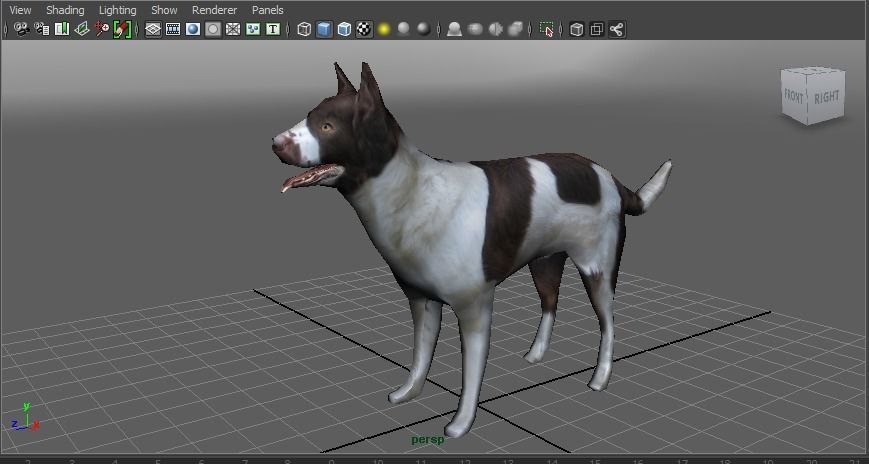Collapse toolbar handle before the Grid icon
Viewport: 869px width, 464px height.
(x=137, y=29)
